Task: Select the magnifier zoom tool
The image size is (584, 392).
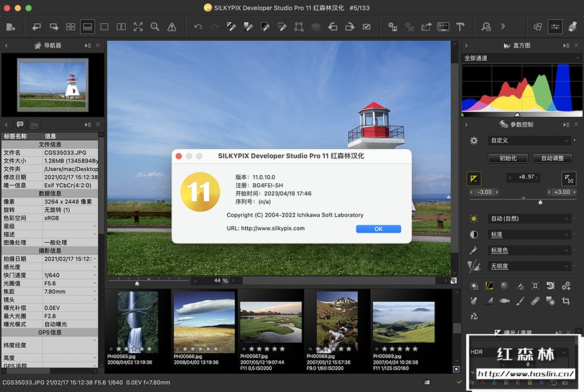Action: (x=155, y=27)
